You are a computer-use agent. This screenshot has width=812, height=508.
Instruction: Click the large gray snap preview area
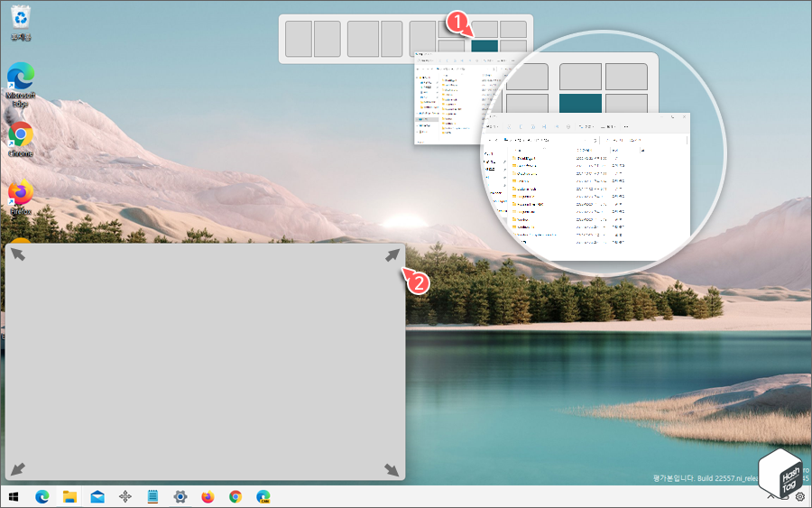[205, 362]
